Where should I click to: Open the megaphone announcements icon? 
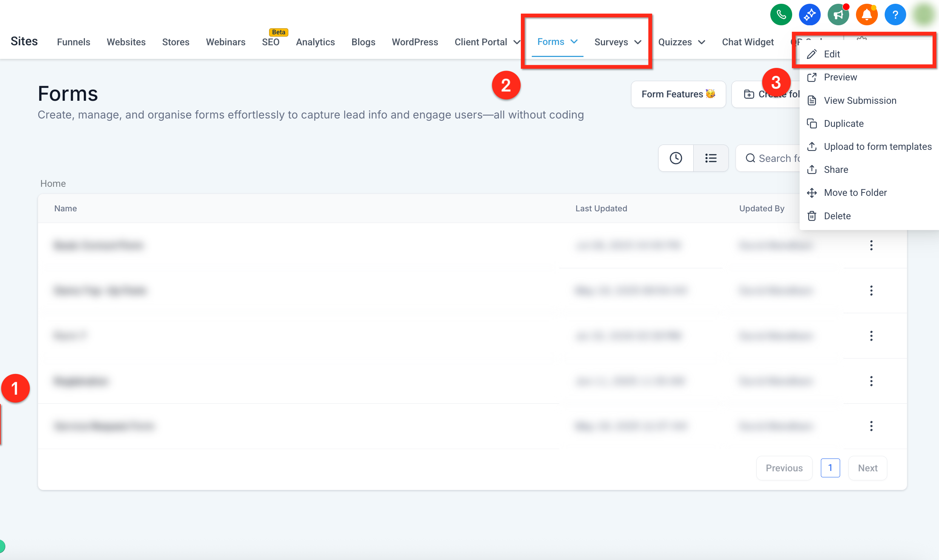[x=838, y=15]
